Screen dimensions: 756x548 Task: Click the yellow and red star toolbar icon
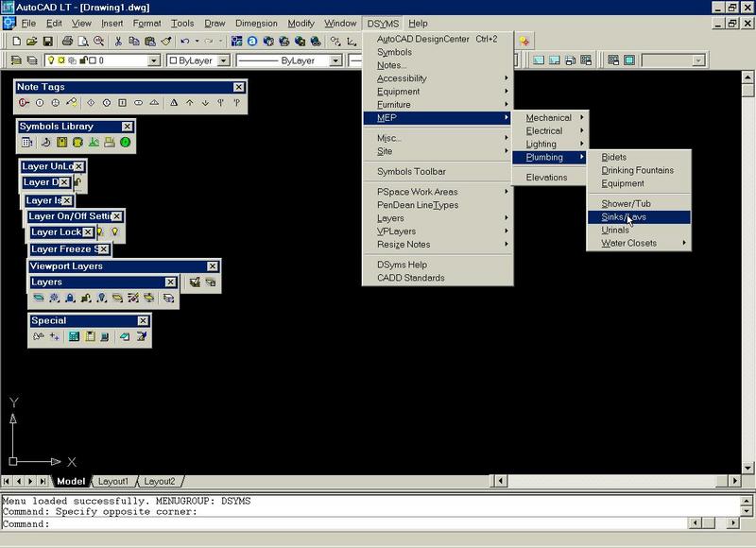click(x=524, y=42)
